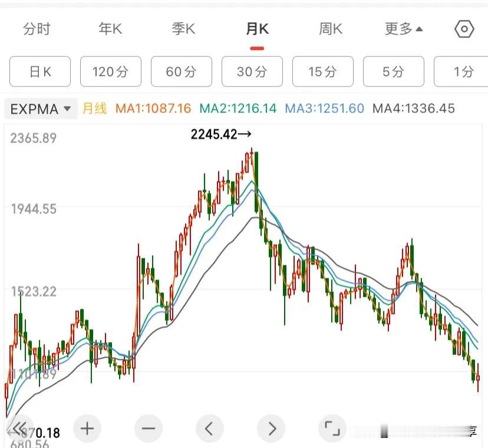
Task: Open chart settings hexagon icon
Action: coord(464,29)
